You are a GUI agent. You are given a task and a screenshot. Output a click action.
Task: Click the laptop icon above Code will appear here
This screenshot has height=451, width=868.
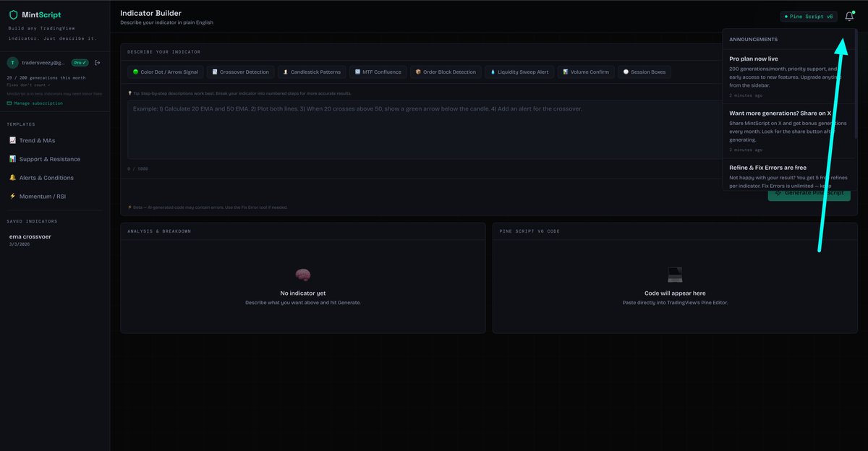coord(675,275)
